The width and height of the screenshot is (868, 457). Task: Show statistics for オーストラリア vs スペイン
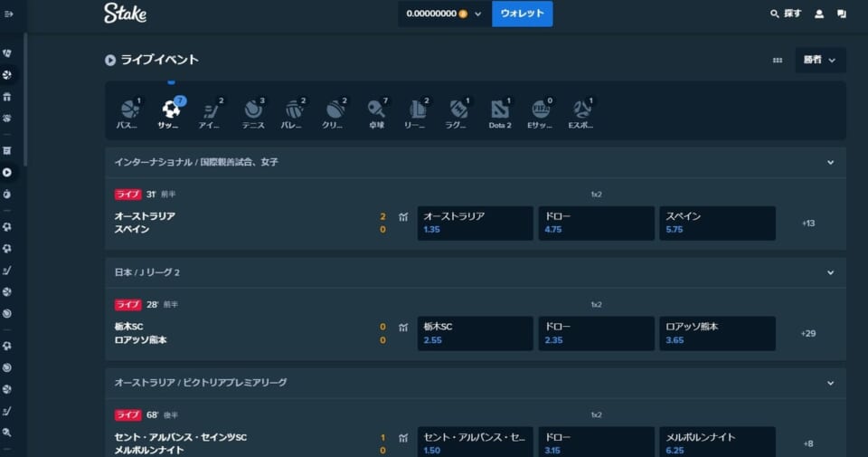[403, 217]
